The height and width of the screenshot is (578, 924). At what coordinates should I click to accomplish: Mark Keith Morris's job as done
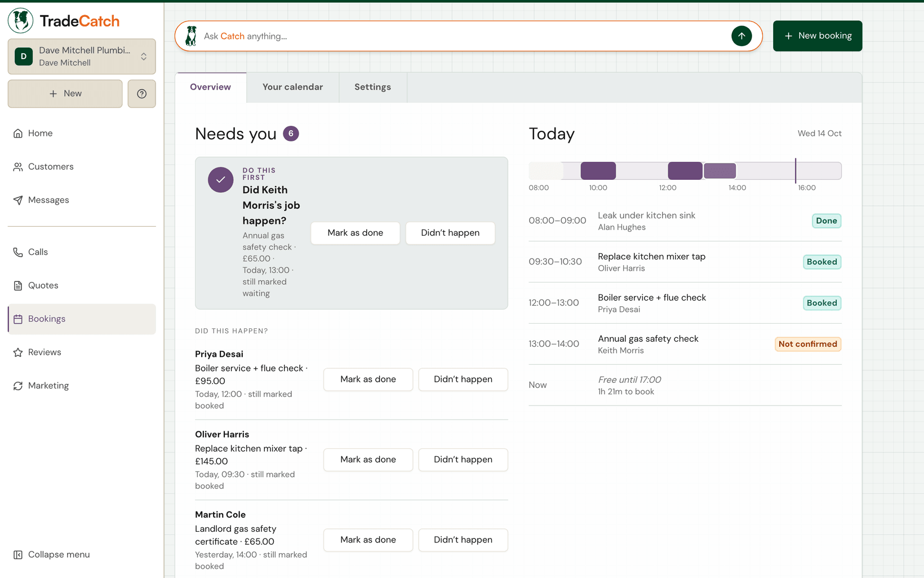tap(356, 233)
